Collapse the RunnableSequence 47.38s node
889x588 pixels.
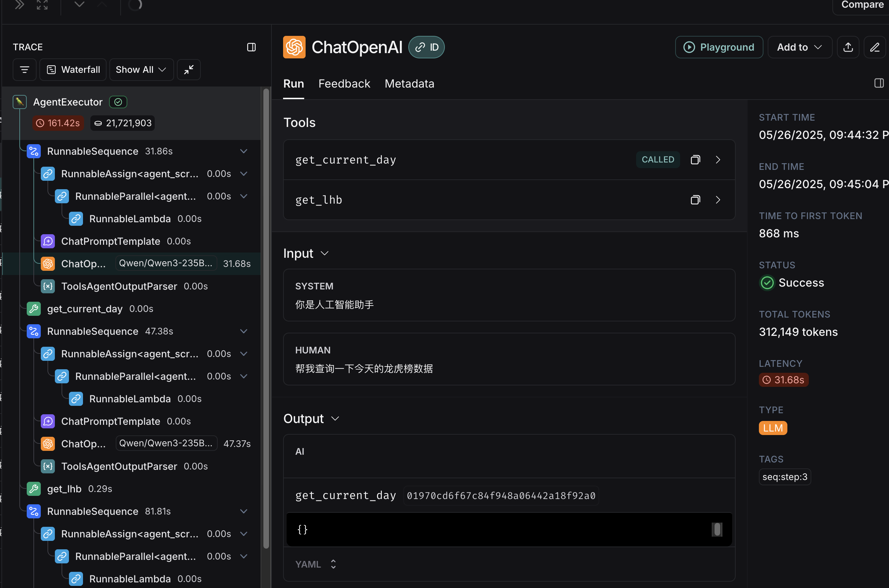click(244, 331)
